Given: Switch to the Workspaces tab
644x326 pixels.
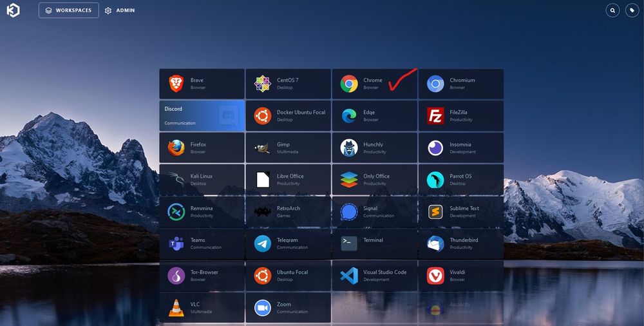Looking at the screenshot, I should point(68,10).
